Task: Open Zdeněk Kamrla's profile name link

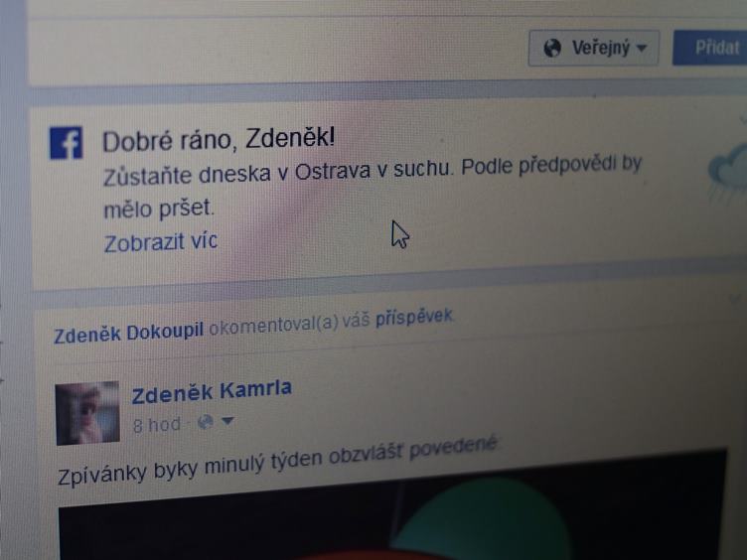Action: coord(212,391)
